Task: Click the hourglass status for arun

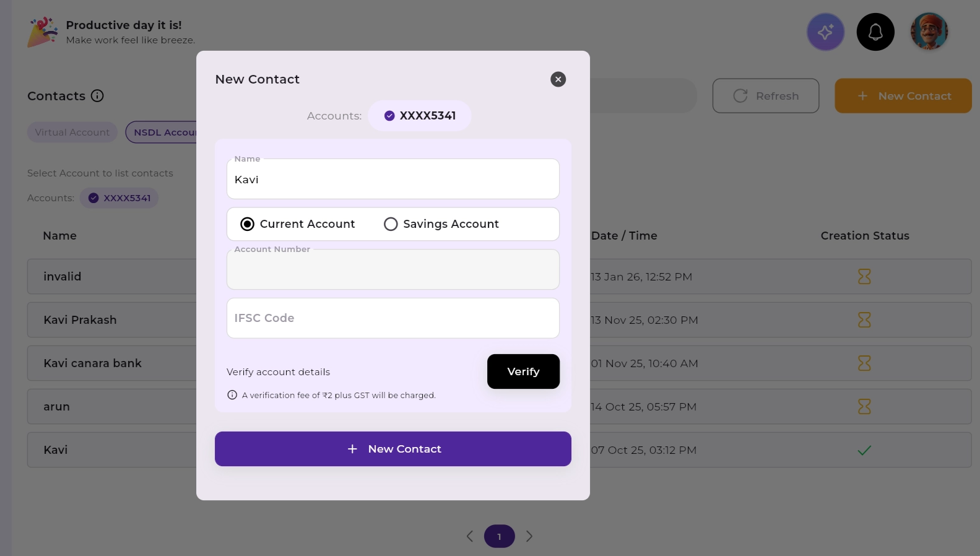Action: click(x=864, y=407)
